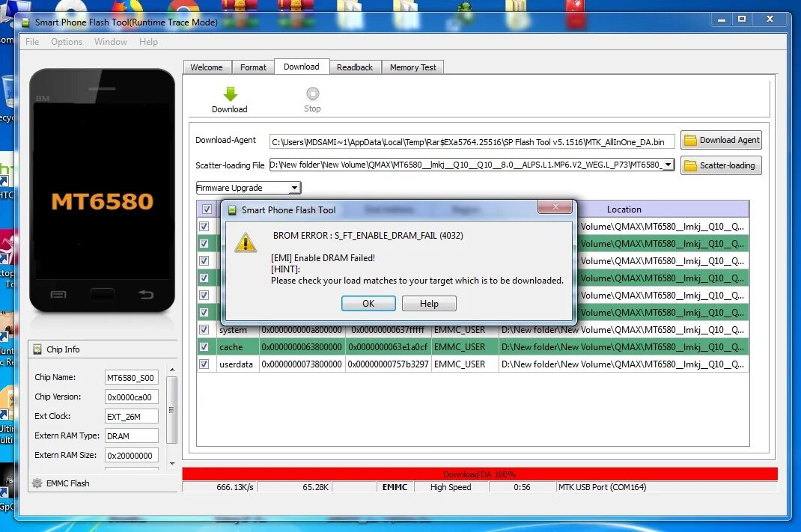Switch to the Readback tab
This screenshot has width=801, height=532.
(x=355, y=67)
